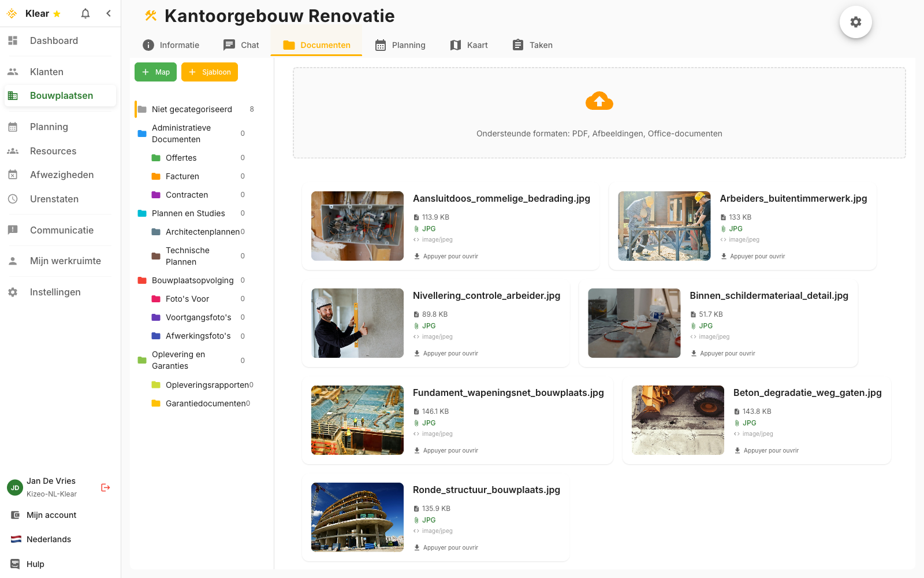Open Klanten from the sidebar

(46, 72)
